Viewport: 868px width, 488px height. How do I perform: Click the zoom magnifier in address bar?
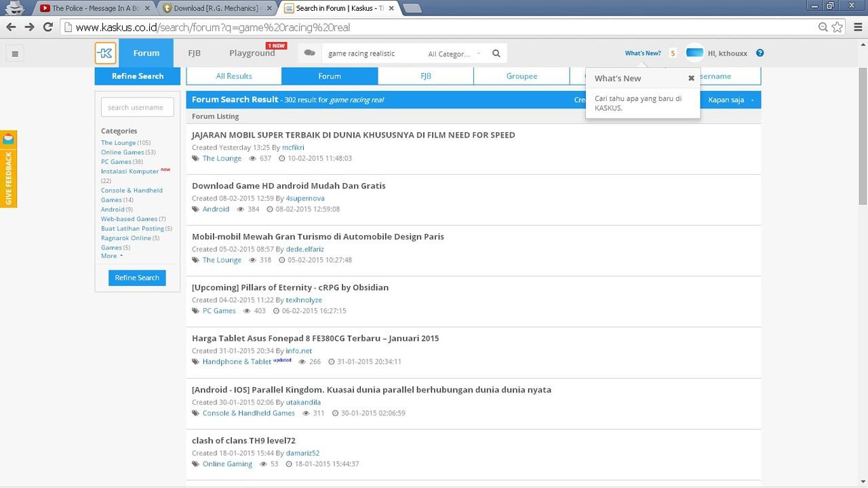click(x=823, y=27)
